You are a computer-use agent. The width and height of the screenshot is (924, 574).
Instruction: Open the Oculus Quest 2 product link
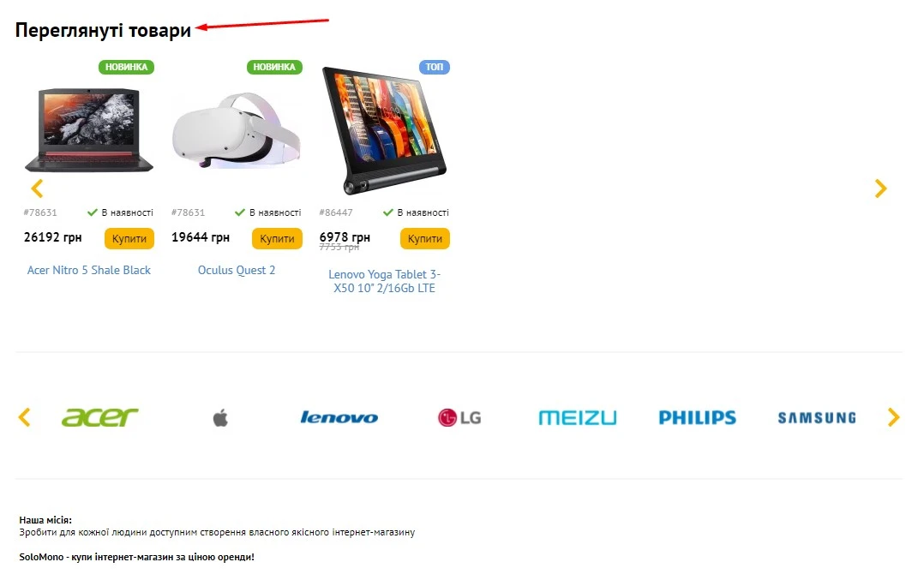click(x=237, y=270)
